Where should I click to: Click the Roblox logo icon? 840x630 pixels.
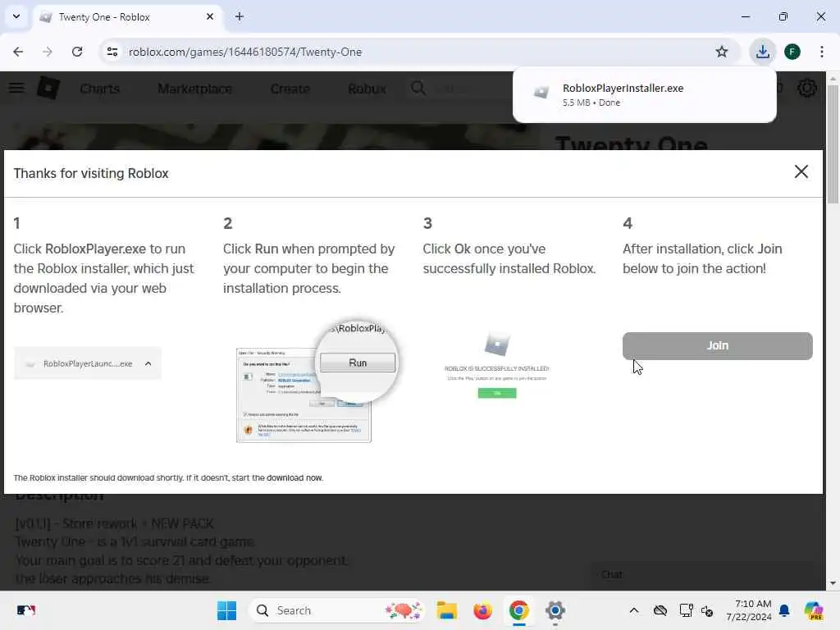pos(48,88)
